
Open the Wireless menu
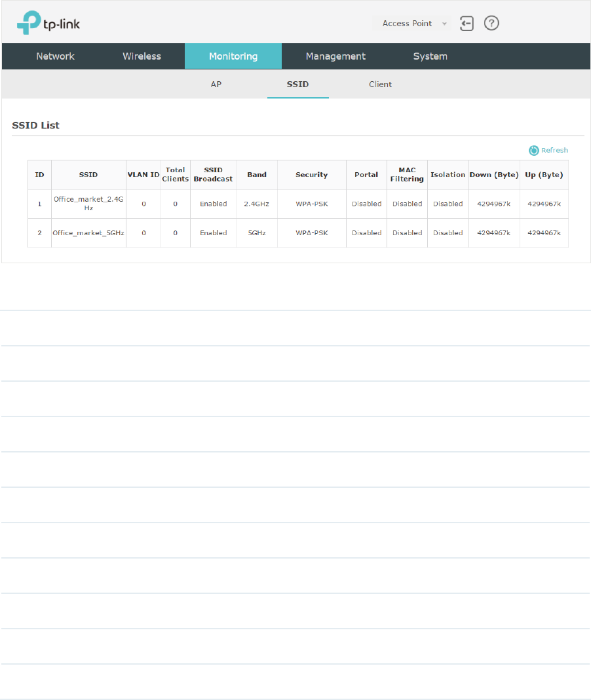pos(142,56)
